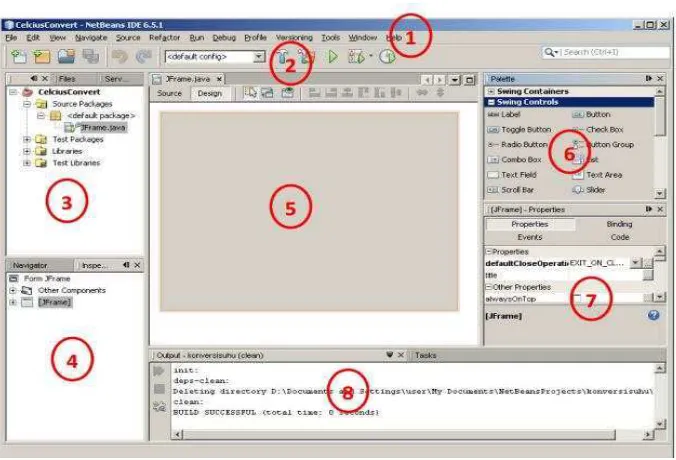676x460 pixels.
Task: Pick Radio Button in the Palette
Action: tap(517, 144)
